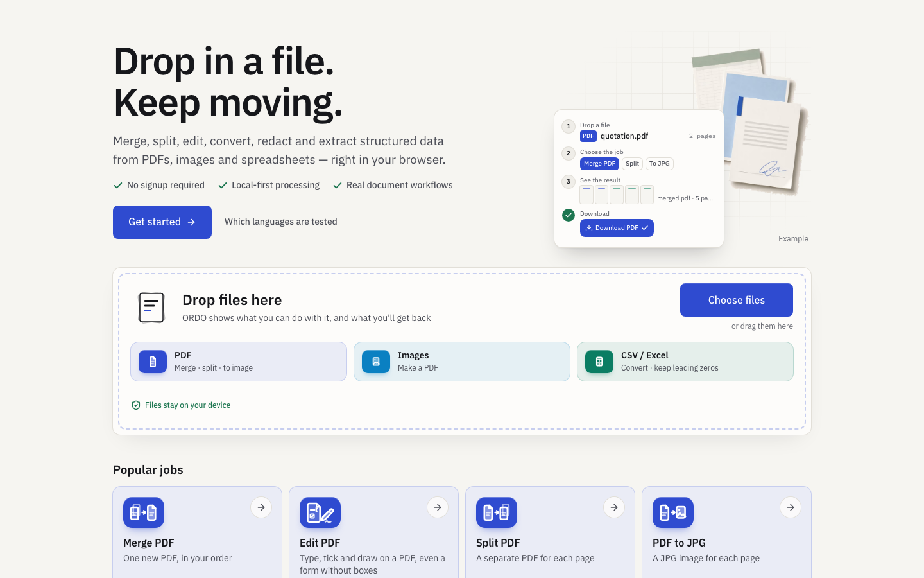Click the shield icon beside Files stay on your device
The image size is (924, 578).
tap(136, 405)
